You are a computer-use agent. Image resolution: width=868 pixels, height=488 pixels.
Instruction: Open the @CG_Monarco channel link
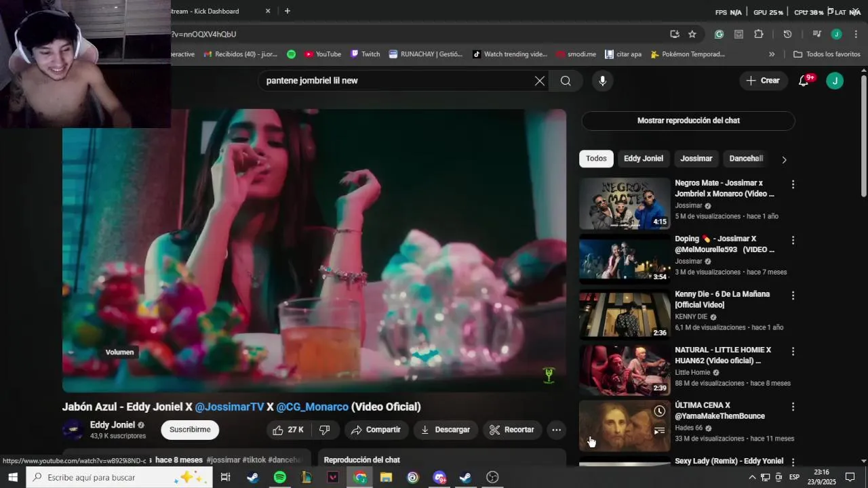(x=312, y=407)
